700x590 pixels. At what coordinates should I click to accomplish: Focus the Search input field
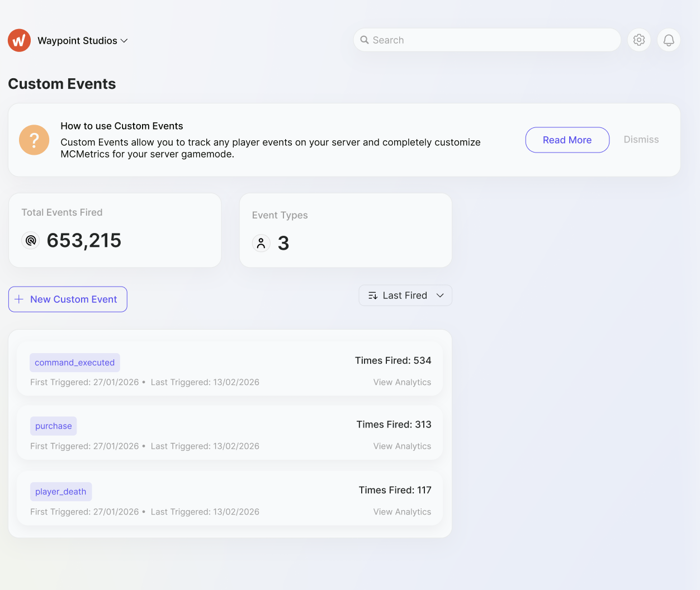487,40
